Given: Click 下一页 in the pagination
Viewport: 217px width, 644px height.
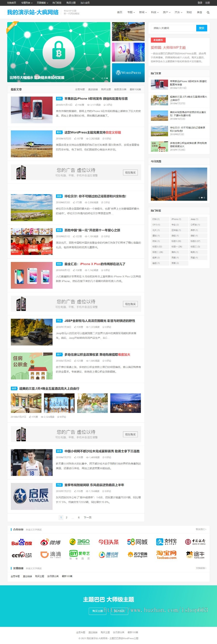Looking at the screenshot, I should (87, 518).
